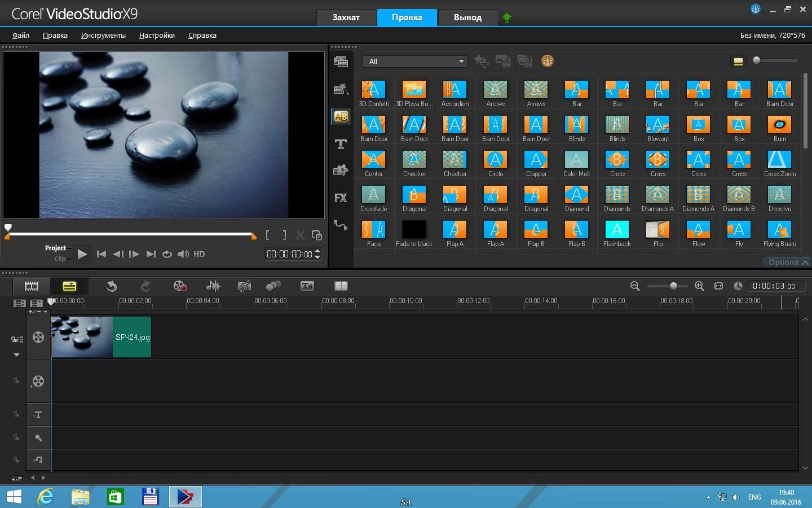Switch to the Вывод tab
This screenshot has height=508, width=812.
(468, 17)
